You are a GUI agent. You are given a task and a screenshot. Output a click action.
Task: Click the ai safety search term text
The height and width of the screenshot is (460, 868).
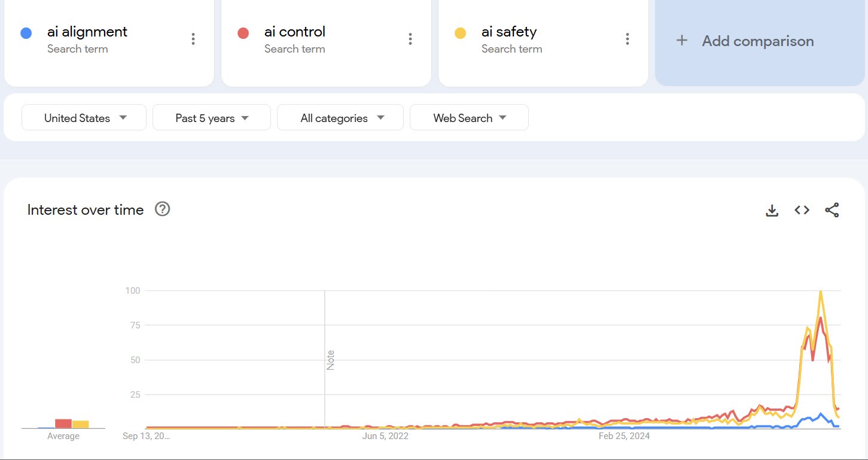coord(509,32)
